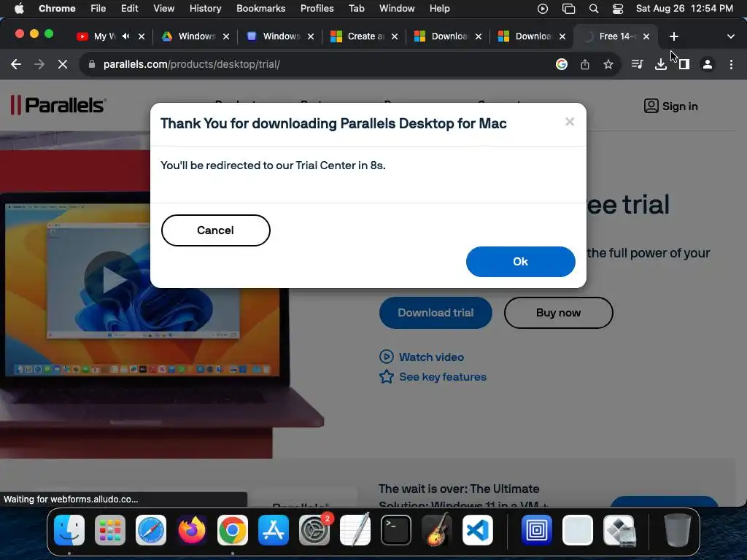Open the Chrome three-dot menu
The width and height of the screenshot is (747, 560).
point(731,64)
